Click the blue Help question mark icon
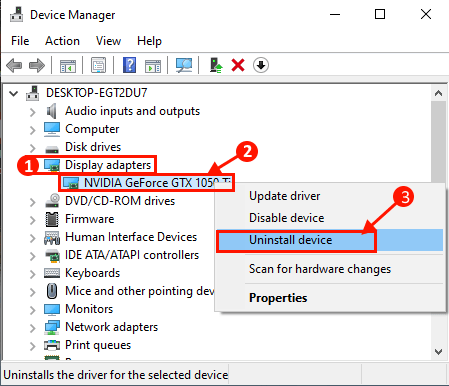Image resolution: width=449 pixels, height=386 pixels. [129, 65]
